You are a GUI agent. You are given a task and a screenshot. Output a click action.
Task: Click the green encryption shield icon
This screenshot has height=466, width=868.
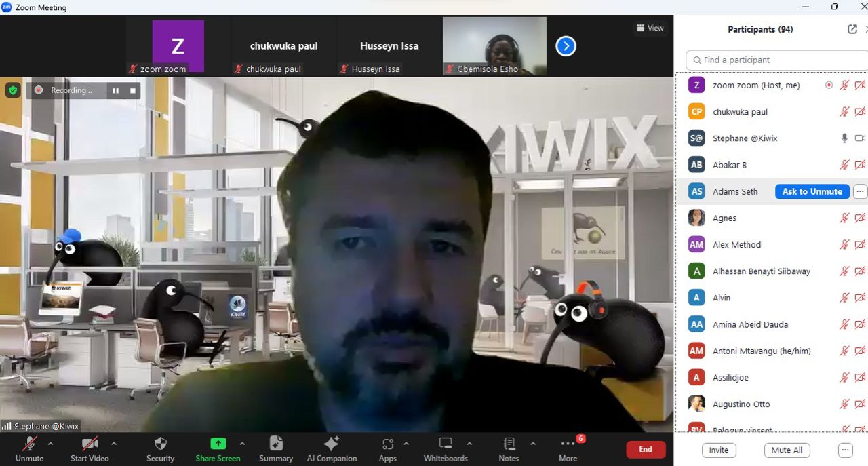[x=13, y=90]
